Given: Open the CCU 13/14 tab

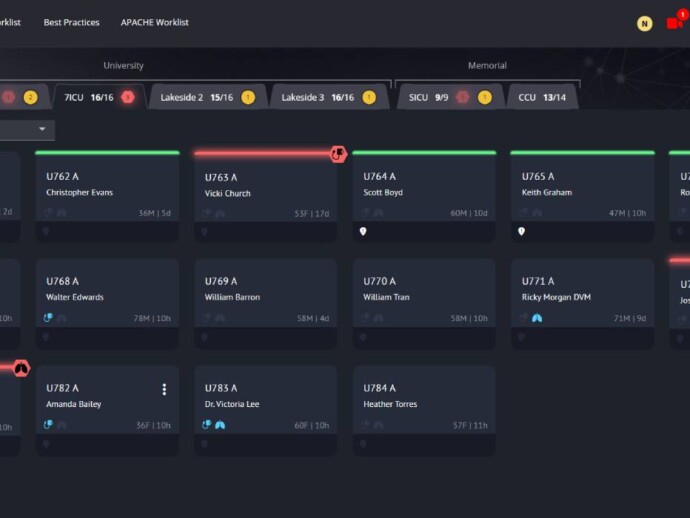Looking at the screenshot, I should tap(542, 97).
